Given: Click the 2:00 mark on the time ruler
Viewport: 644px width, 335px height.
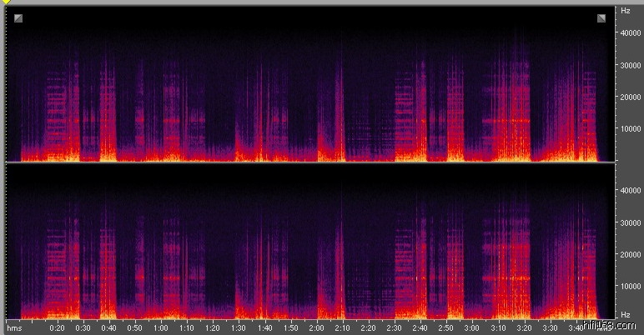Looking at the screenshot, I should pyautogui.click(x=316, y=328).
